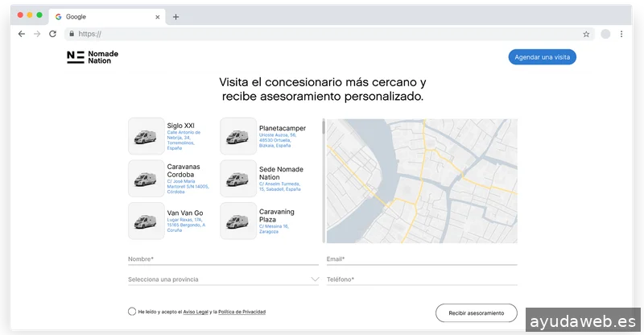The height and width of the screenshot is (335, 644).
Task: Click the yellow minimize window button
Action: coord(30,14)
